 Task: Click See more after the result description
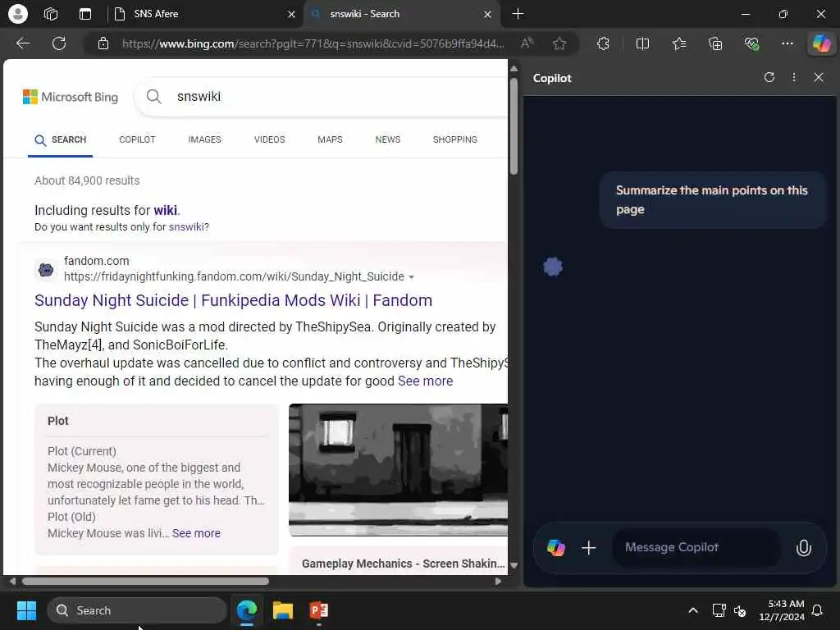(x=426, y=381)
